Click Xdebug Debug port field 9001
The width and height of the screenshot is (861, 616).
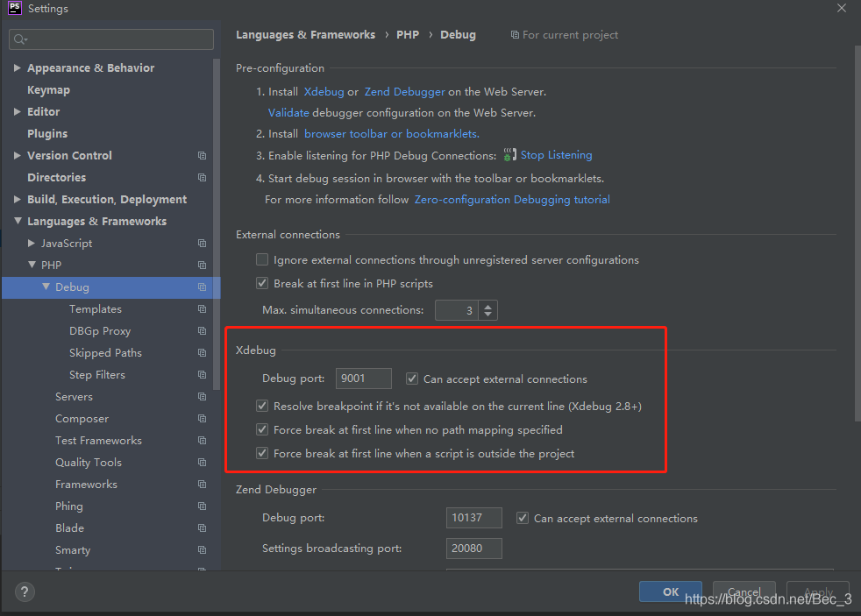(x=364, y=379)
